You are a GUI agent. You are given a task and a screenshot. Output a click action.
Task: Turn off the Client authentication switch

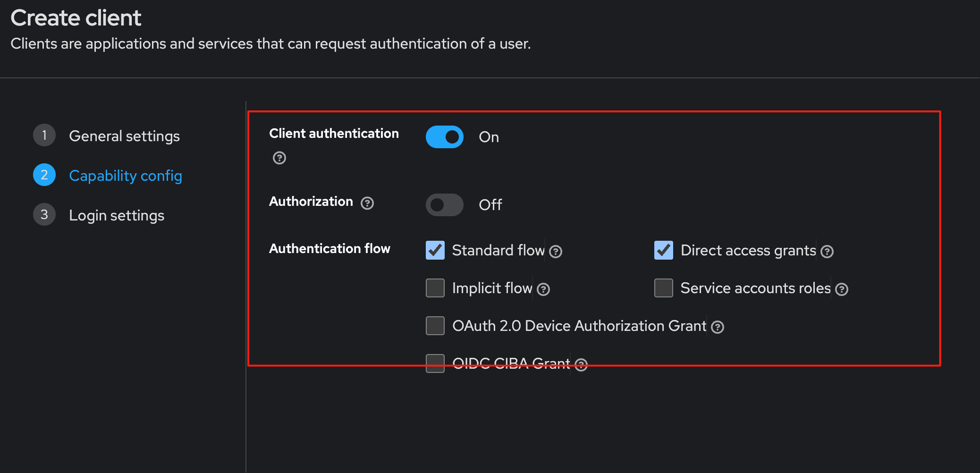pyautogui.click(x=445, y=137)
